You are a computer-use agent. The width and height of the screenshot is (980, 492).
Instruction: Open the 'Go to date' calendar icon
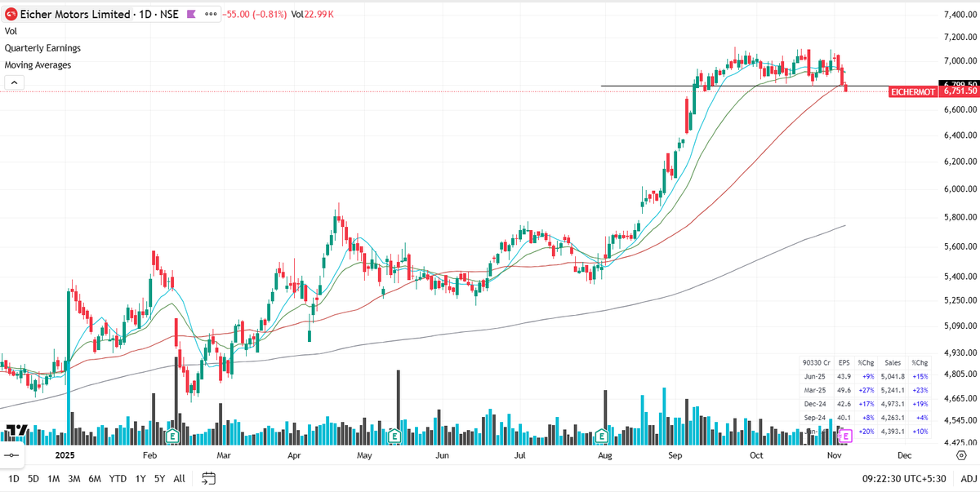tap(208, 478)
